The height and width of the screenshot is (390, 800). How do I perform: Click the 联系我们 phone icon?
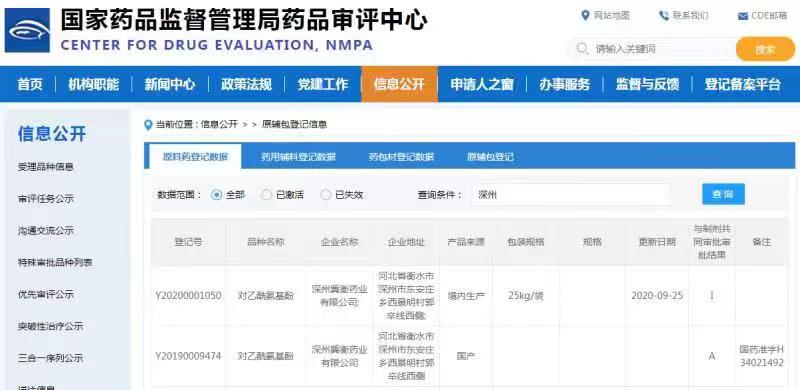[664, 15]
